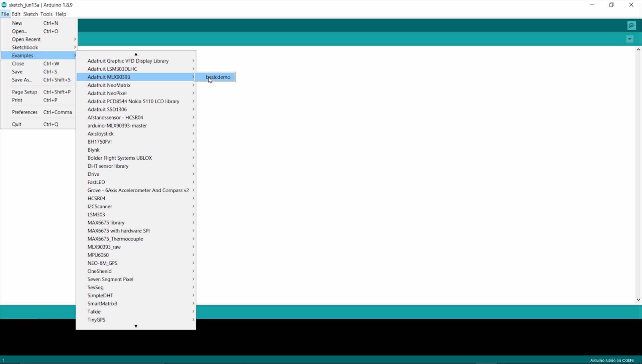The width and height of the screenshot is (642, 364).
Task: Open the tab options dropdown arrow
Action: [x=630, y=39]
